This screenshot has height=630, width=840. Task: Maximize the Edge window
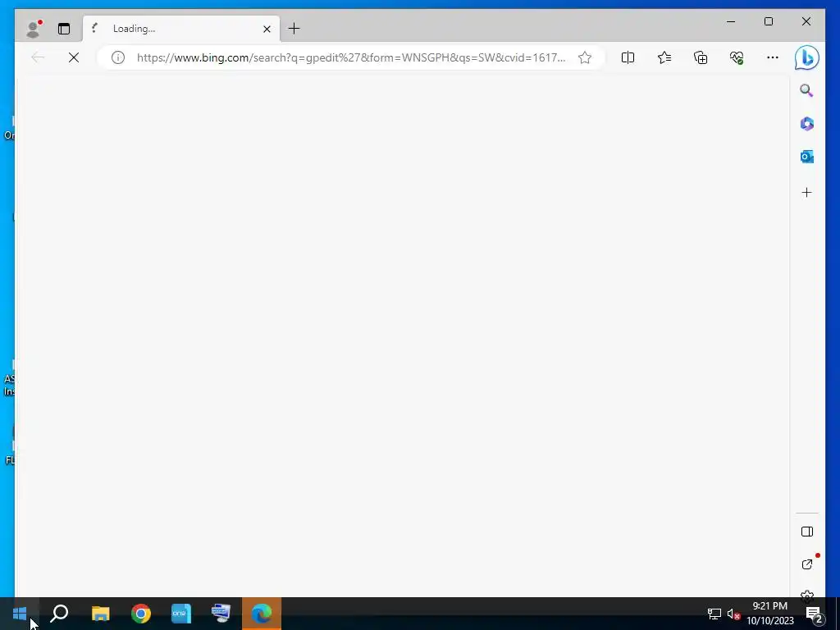pyautogui.click(x=769, y=21)
